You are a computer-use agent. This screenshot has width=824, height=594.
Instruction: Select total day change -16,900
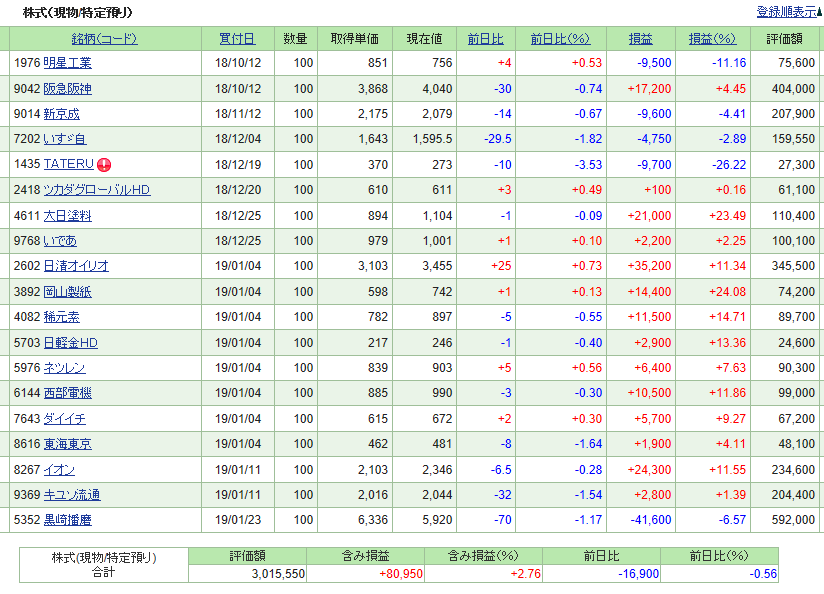638,574
